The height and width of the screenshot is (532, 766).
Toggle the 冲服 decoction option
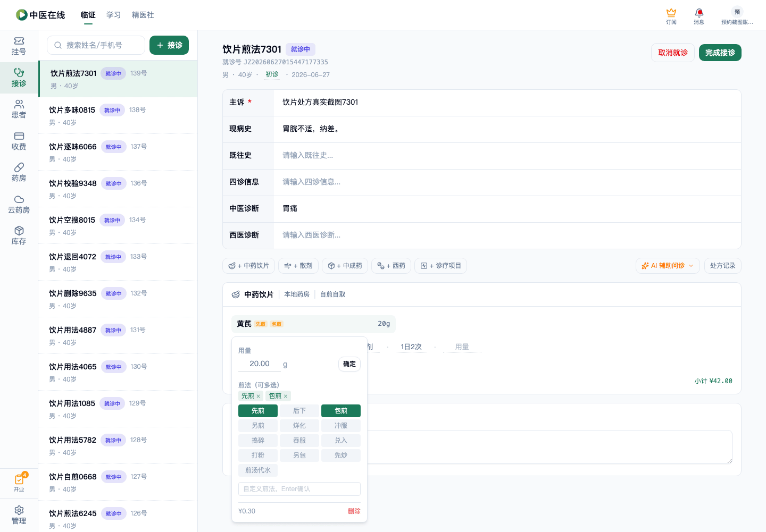coord(341,426)
